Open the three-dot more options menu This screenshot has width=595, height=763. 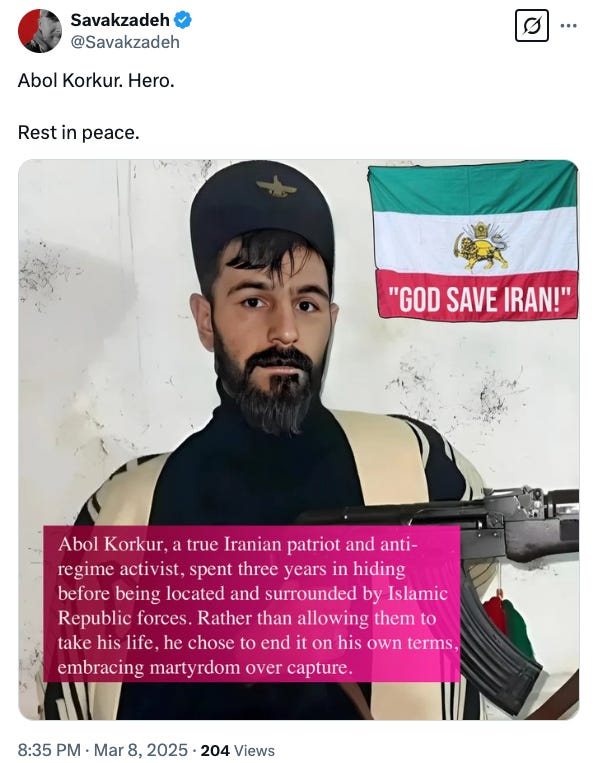click(x=568, y=26)
